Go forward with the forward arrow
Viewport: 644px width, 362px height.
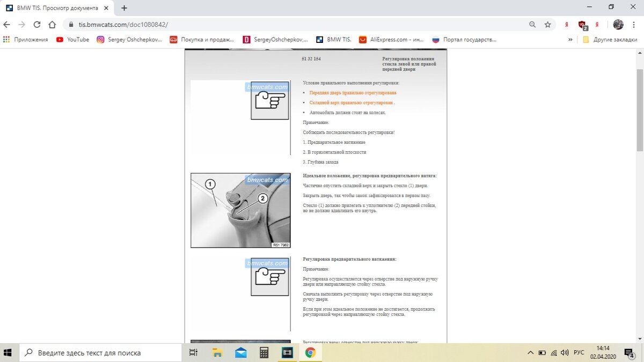pyautogui.click(x=22, y=25)
